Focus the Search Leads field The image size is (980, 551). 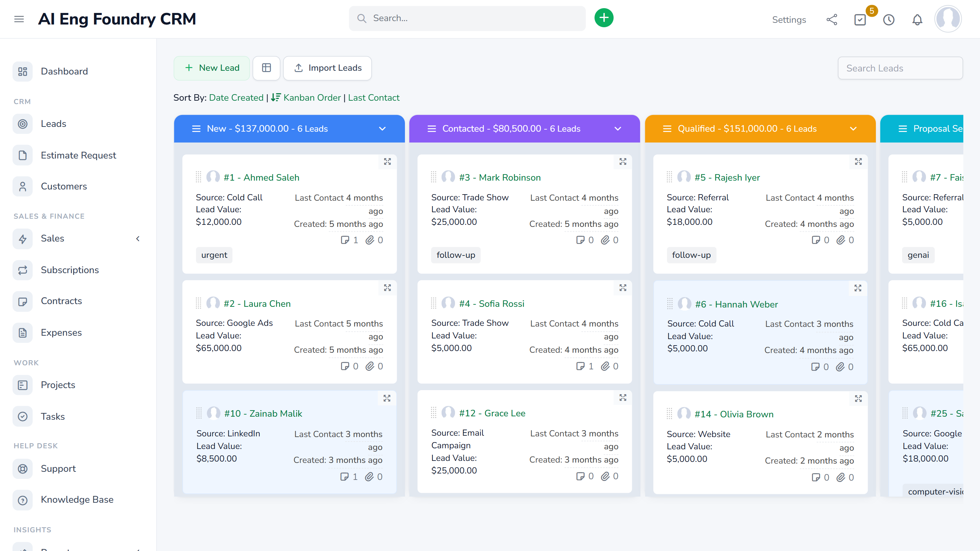[900, 68]
